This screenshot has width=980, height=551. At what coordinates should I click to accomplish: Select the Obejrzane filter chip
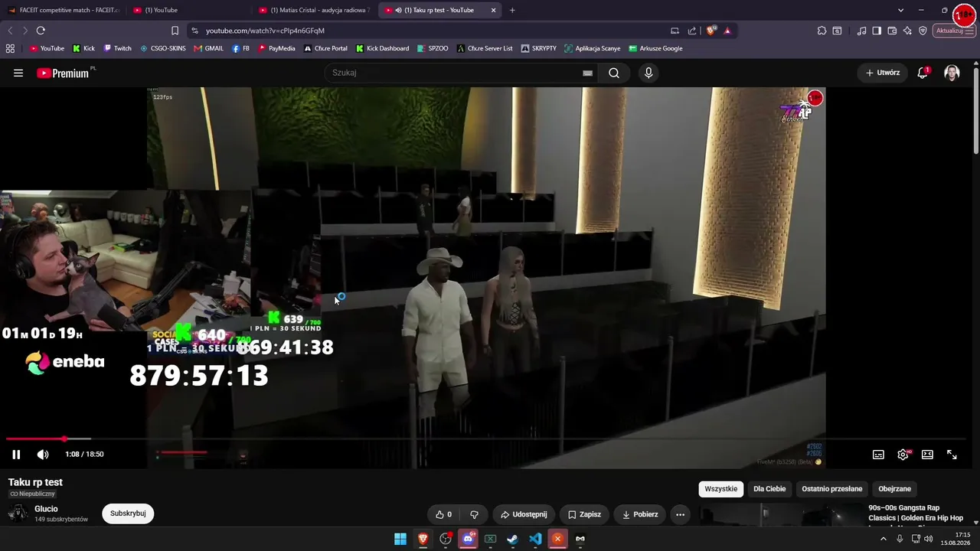894,489
